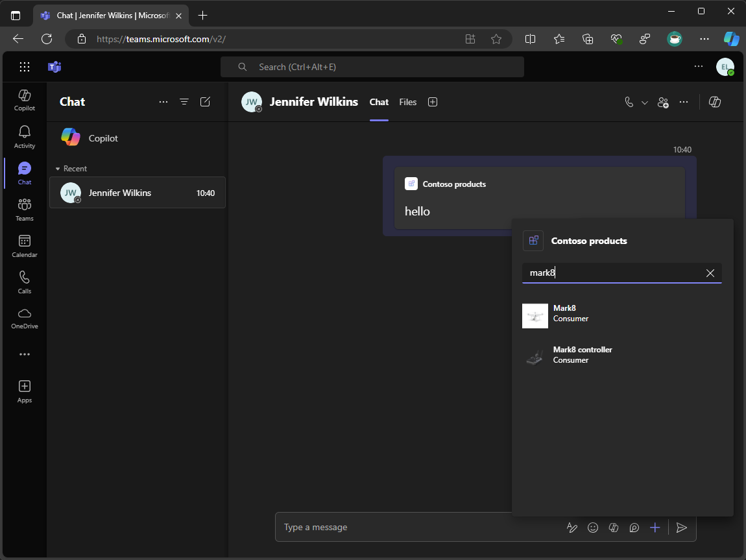746x560 pixels.
Task: Open Copilot in compose toolbar
Action: 614,527
